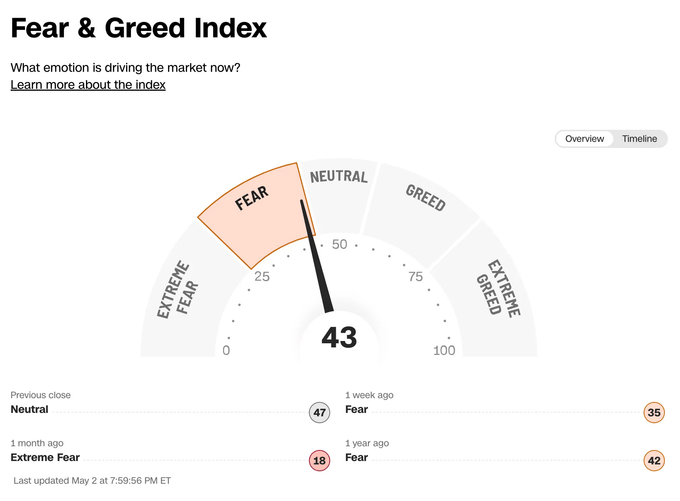Select the Neutral gauge segment

(339, 195)
